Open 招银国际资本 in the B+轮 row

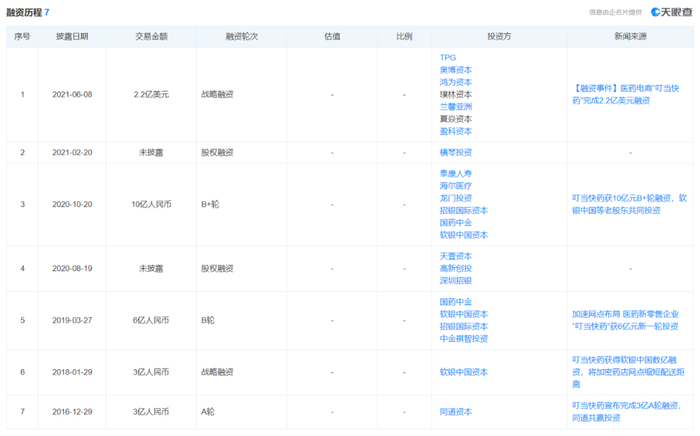(463, 211)
